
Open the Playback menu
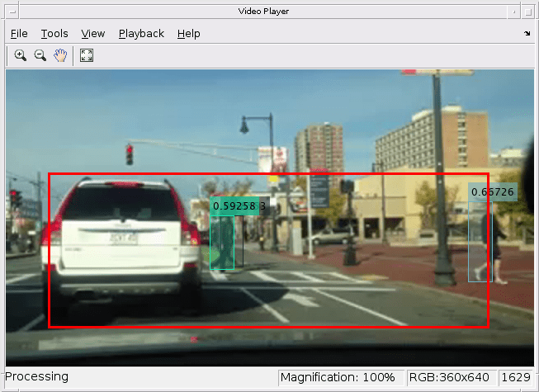[x=141, y=34]
